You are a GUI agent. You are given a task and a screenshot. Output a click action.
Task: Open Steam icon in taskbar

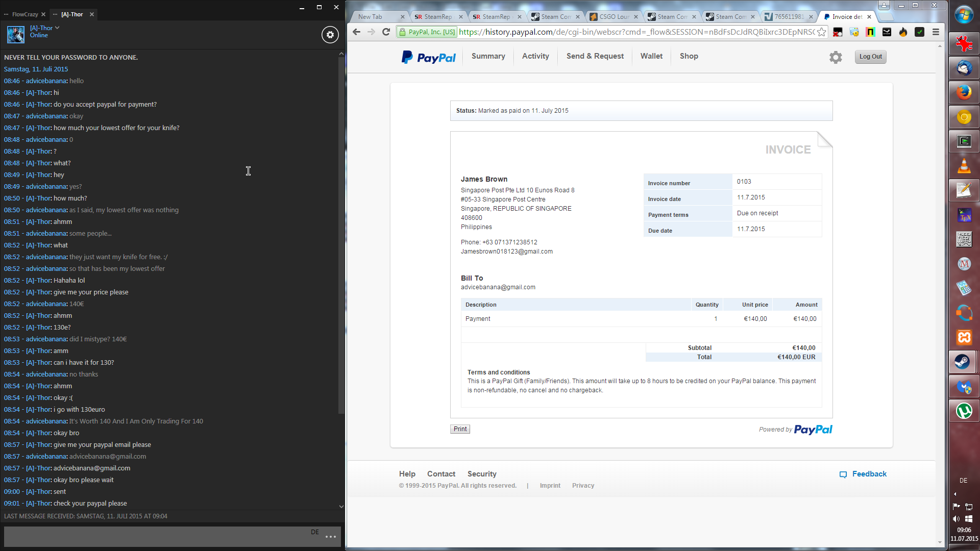pos(963,362)
